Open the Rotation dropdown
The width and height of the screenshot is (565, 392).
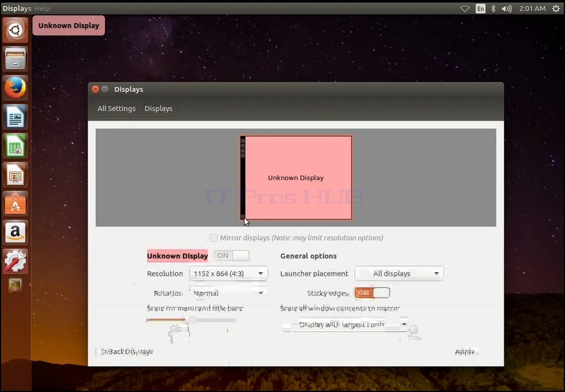pyautogui.click(x=229, y=293)
